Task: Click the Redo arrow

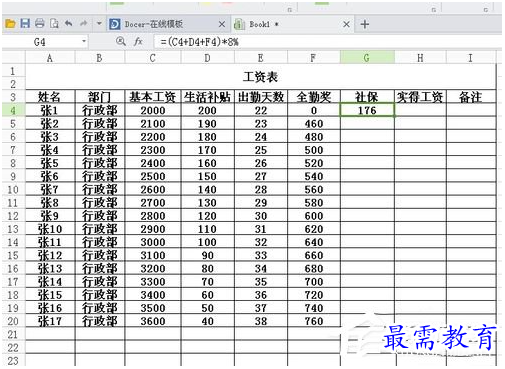Action: click(x=83, y=24)
